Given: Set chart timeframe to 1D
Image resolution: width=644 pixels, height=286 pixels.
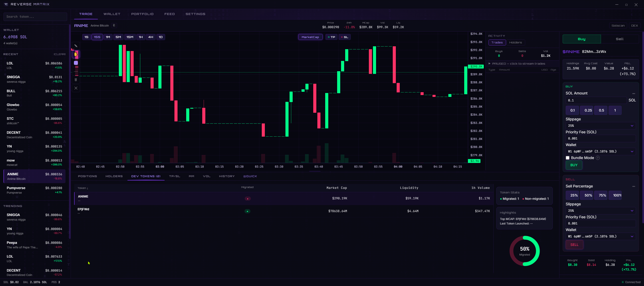Looking at the screenshot, I should 160,37.
